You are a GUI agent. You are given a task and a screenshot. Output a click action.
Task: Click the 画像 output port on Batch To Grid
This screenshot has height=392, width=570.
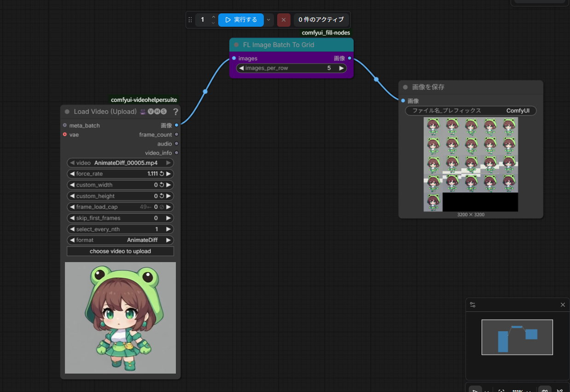pos(349,58)
